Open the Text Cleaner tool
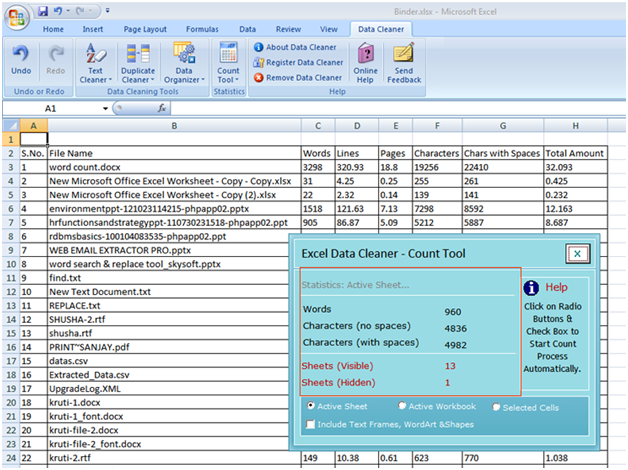 coord(95,63)
